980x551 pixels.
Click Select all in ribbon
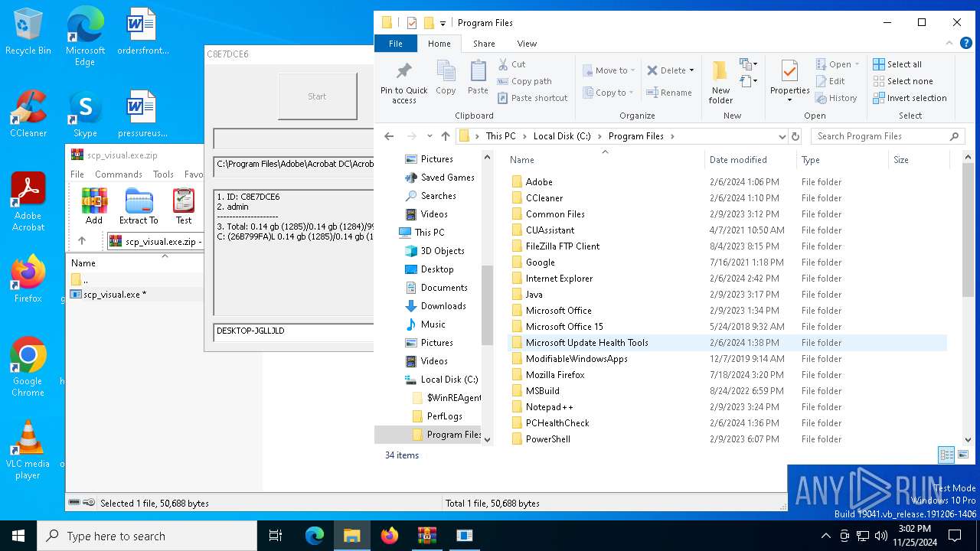[897, 64]
